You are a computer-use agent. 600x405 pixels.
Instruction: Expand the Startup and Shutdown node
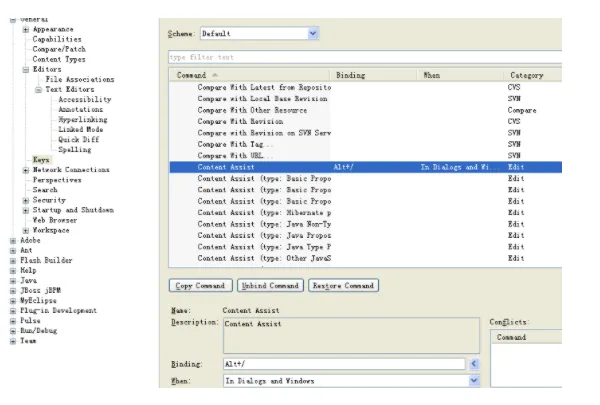(x=26, y=210)
